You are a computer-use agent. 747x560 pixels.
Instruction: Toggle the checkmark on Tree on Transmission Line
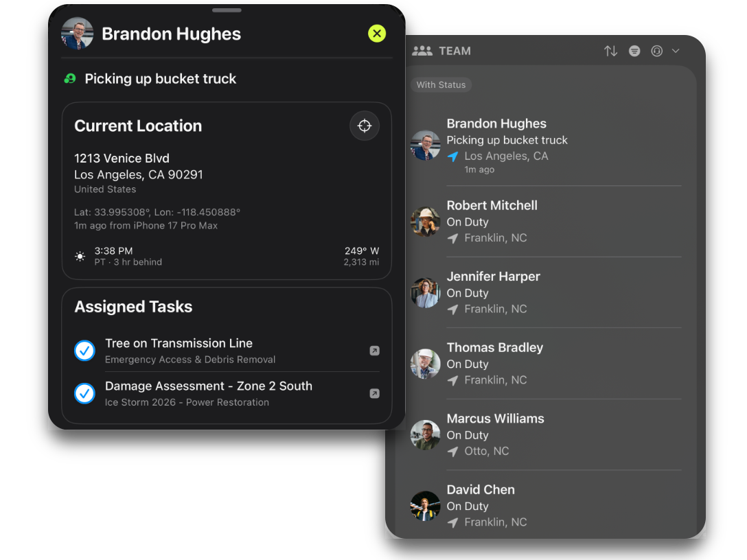click(84, 351)
